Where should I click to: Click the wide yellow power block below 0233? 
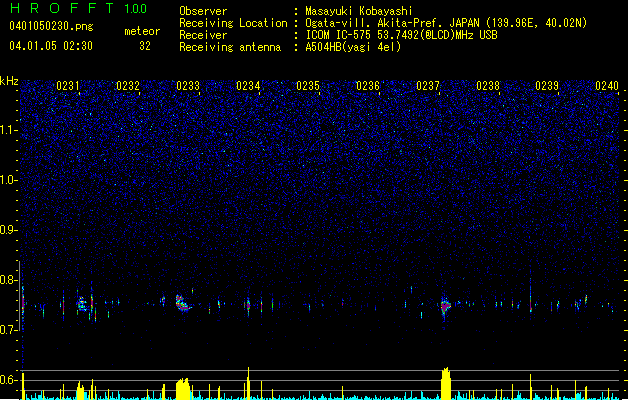[x=183, y=389]
